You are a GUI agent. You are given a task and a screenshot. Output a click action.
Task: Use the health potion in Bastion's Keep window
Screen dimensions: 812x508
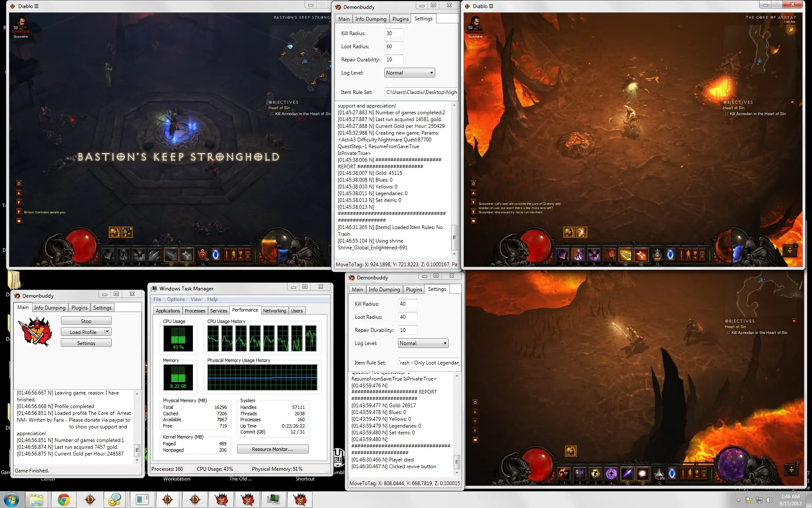pos(203,254)
